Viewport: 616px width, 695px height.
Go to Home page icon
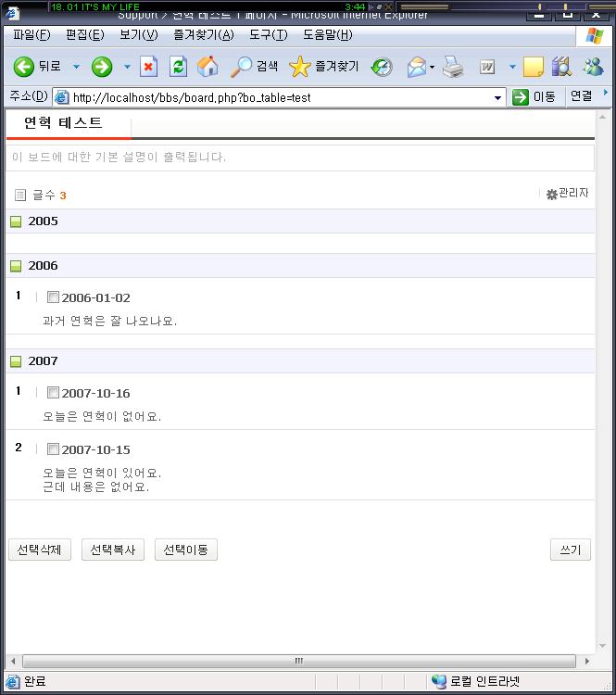(207, 67)
